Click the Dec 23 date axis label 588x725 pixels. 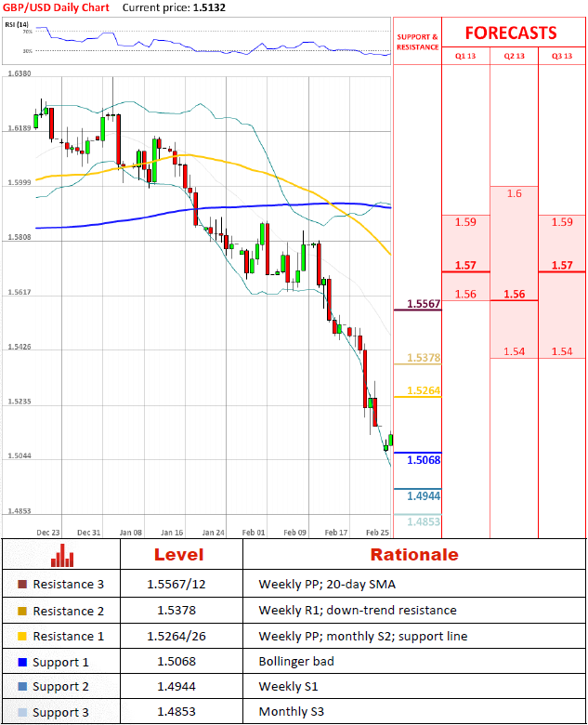pos(48,533)
